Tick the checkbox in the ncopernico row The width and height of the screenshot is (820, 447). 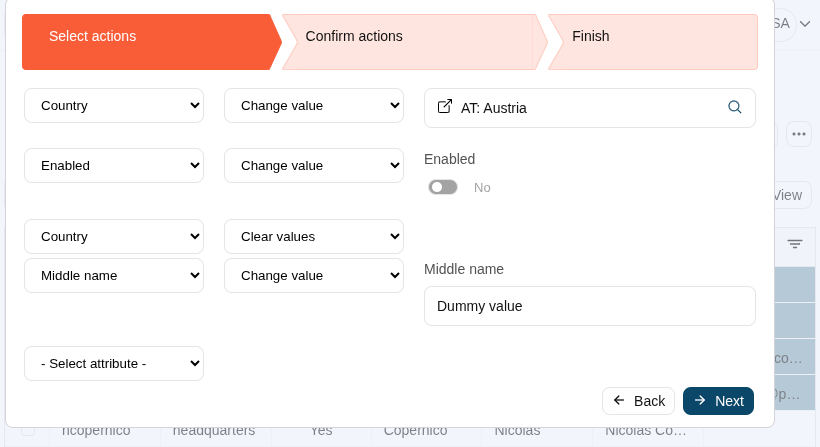pyautogui.click(x=28, y=431)
